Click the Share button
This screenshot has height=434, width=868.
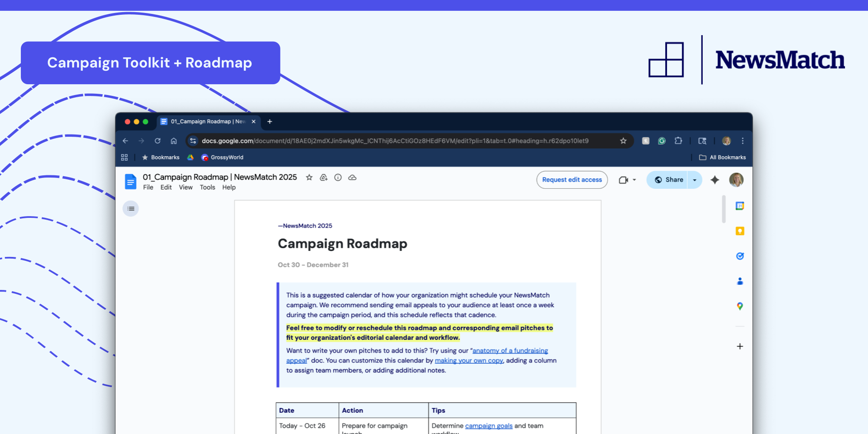668,180
